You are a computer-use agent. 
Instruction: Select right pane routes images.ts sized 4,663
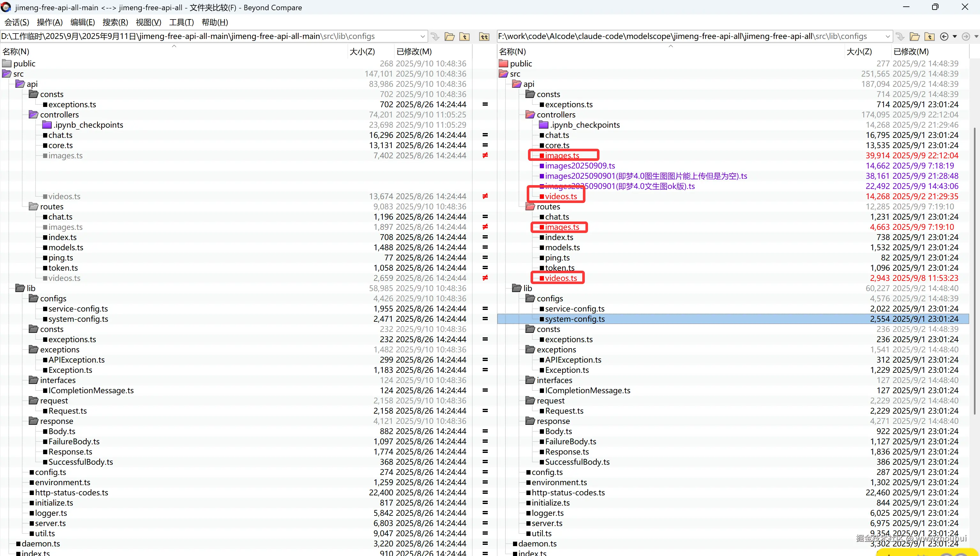[x=562, y=227]
